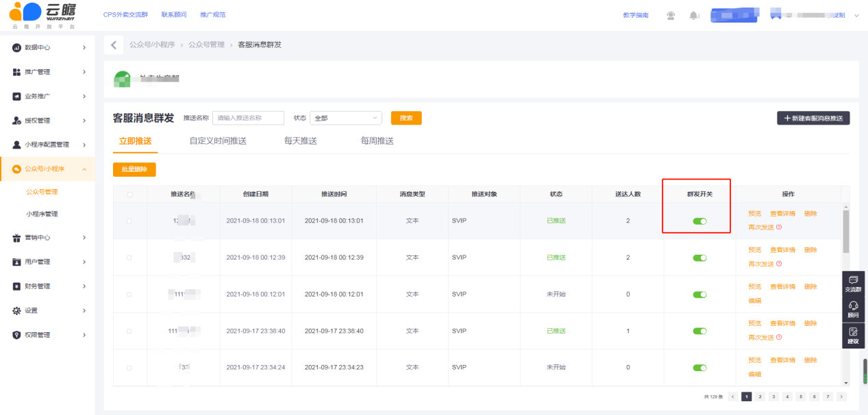
Task: Expand 财务管理 using its chevron
Action: click(x=84, y=286)
